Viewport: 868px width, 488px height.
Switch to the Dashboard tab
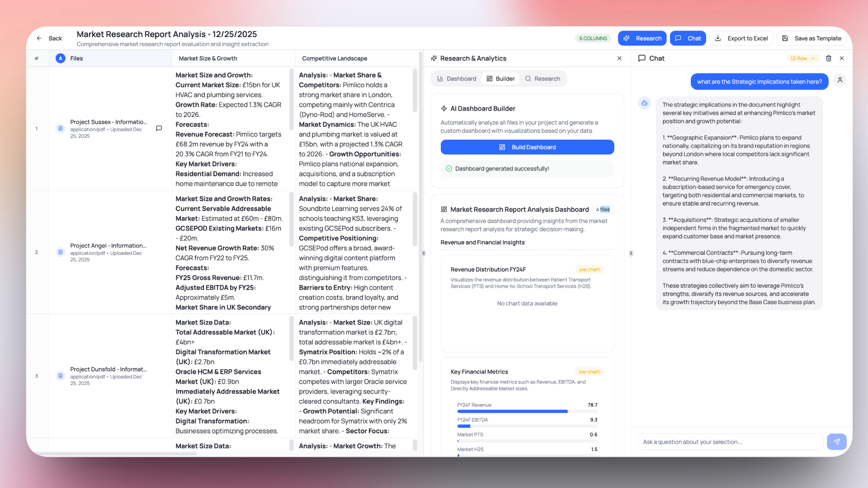pos(456,78)
